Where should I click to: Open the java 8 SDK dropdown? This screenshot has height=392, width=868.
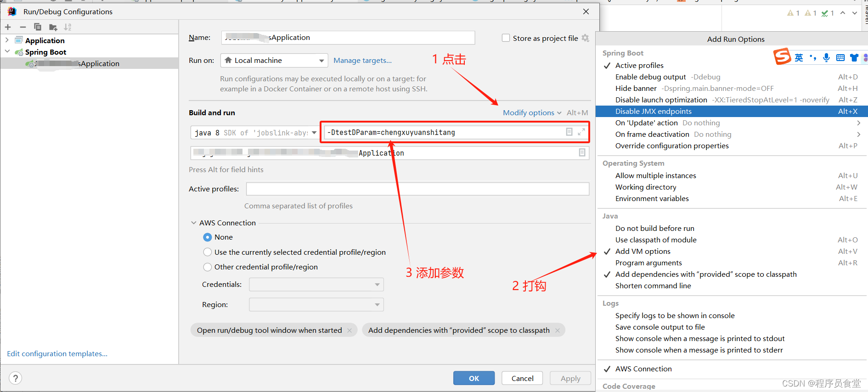(x=254, y=133)
